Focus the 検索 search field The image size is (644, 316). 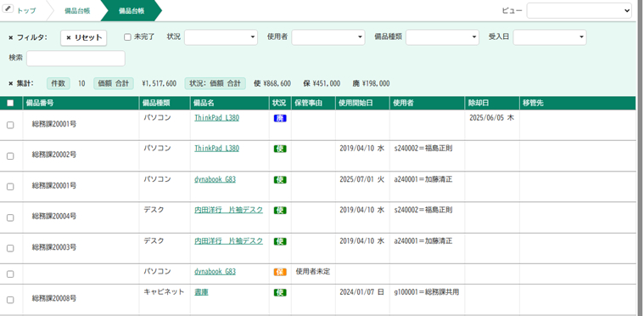point(76,59)
